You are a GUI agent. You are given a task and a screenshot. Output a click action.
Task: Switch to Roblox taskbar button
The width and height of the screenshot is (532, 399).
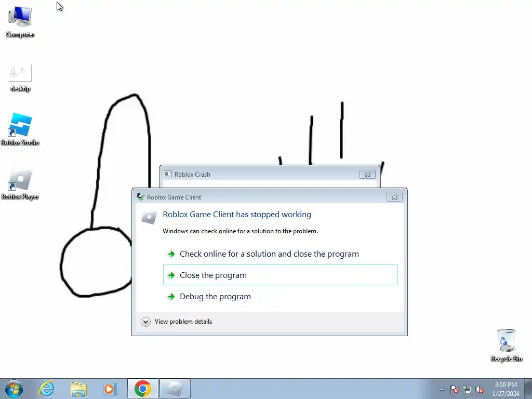[175, 389]
